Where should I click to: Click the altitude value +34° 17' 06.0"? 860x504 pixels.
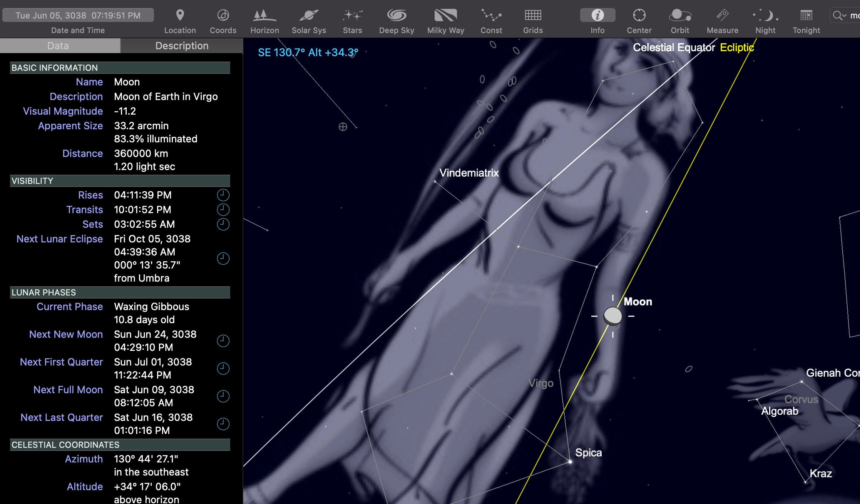click(x=147, y=487)
